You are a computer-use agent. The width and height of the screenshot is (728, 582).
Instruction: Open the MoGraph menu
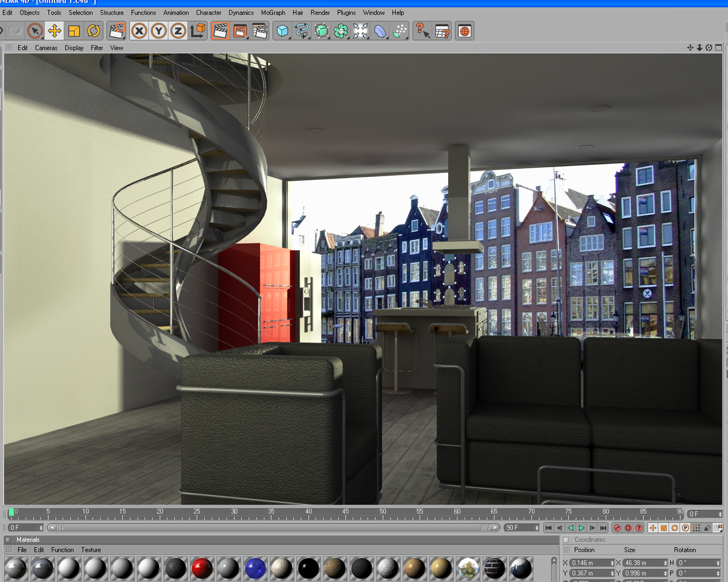coord(273,13)
